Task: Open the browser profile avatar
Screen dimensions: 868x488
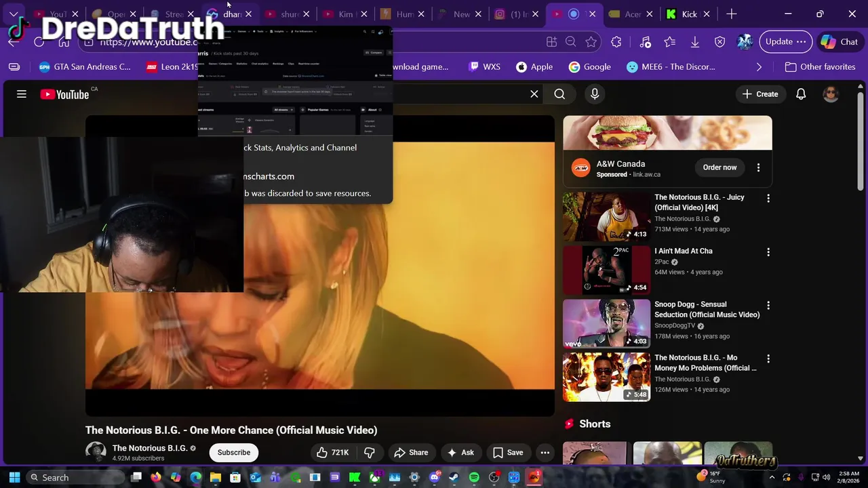Action: tap(745, 42)
